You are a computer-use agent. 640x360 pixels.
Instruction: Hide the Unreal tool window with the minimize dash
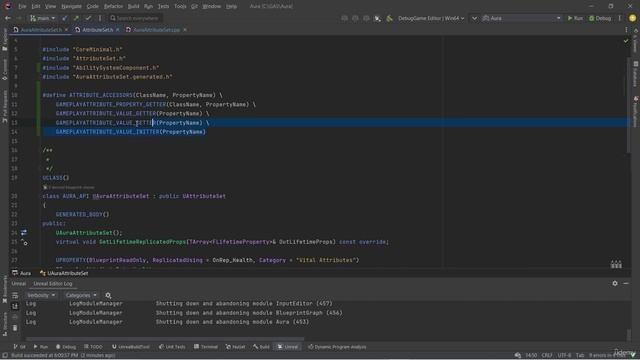click(626, 283)
